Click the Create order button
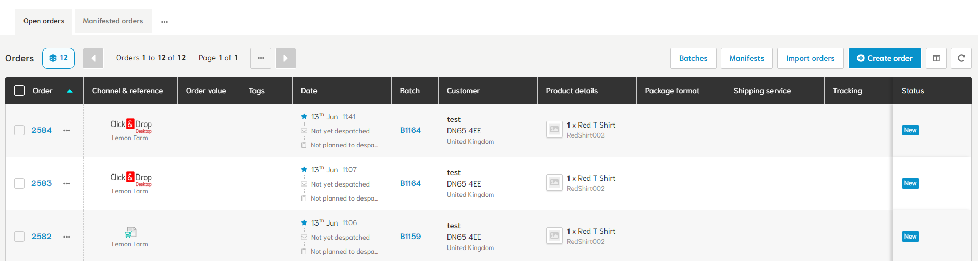980x261 pixels. coord(885,58)
